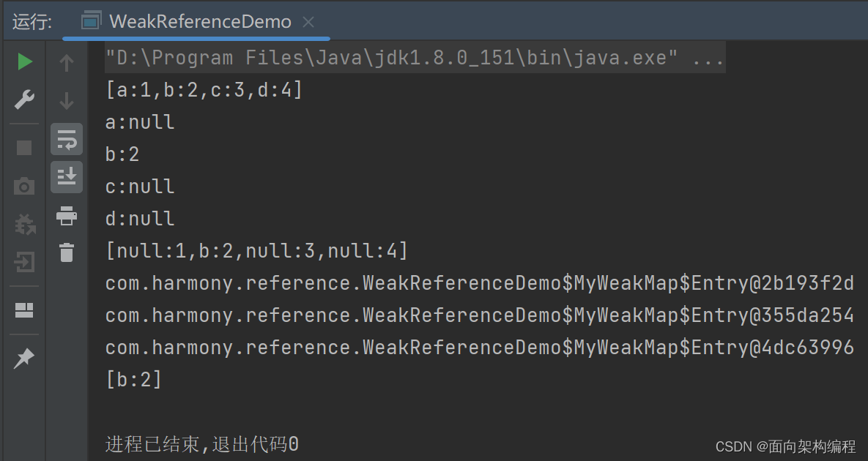Image resolution: width=868 pixels, height=461 pixels.
Task: Pin the run tool window tab
Action: (x=24, y=358)
